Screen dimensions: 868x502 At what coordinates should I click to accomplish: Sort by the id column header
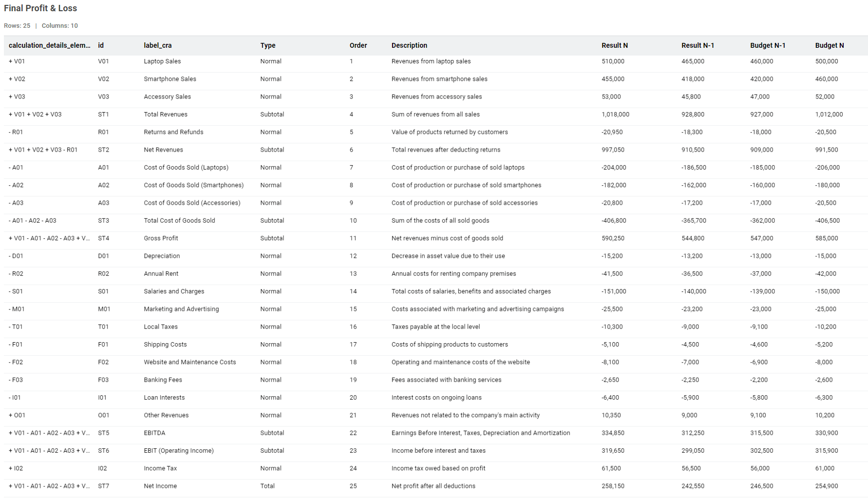[101, 45]
